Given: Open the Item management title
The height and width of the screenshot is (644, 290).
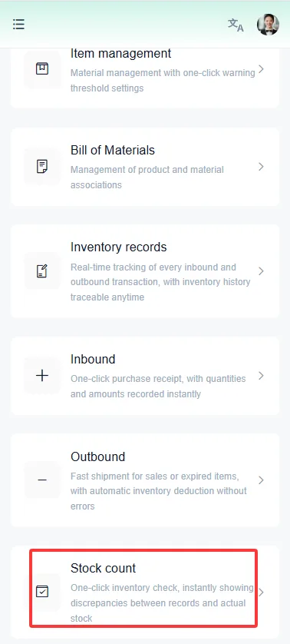Looking at the screenshot, I should (x=120, y=53).
